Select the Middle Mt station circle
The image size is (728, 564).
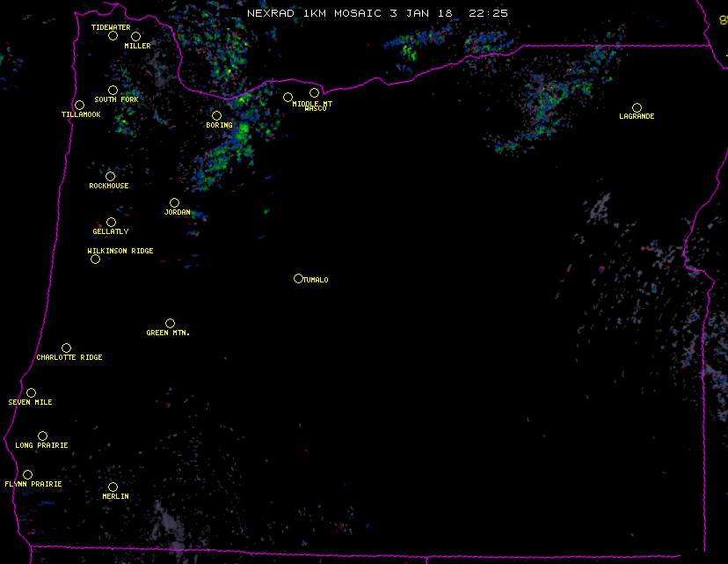point(288,97)
